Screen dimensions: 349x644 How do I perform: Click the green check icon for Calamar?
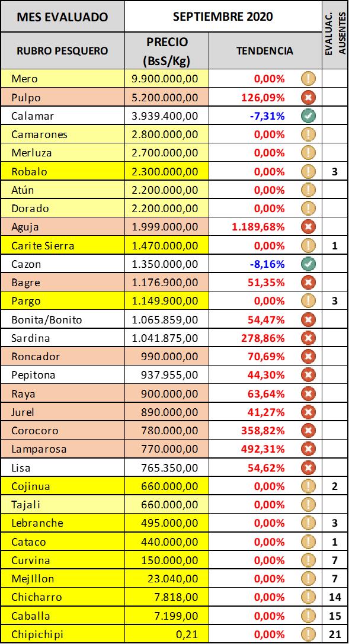tap(307, 116)
